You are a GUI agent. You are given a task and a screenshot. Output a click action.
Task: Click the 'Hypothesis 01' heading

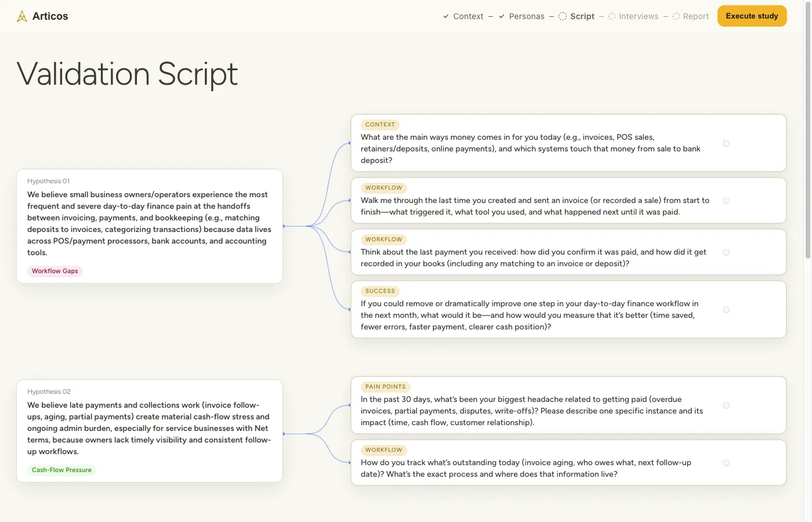(49, 181)
